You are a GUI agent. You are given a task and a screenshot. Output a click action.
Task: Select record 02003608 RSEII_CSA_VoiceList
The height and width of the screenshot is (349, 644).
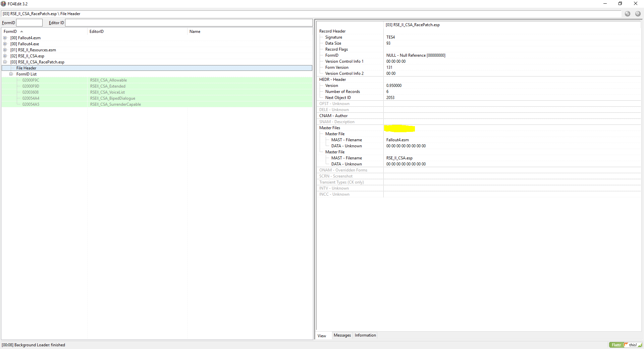coord(157,92)
